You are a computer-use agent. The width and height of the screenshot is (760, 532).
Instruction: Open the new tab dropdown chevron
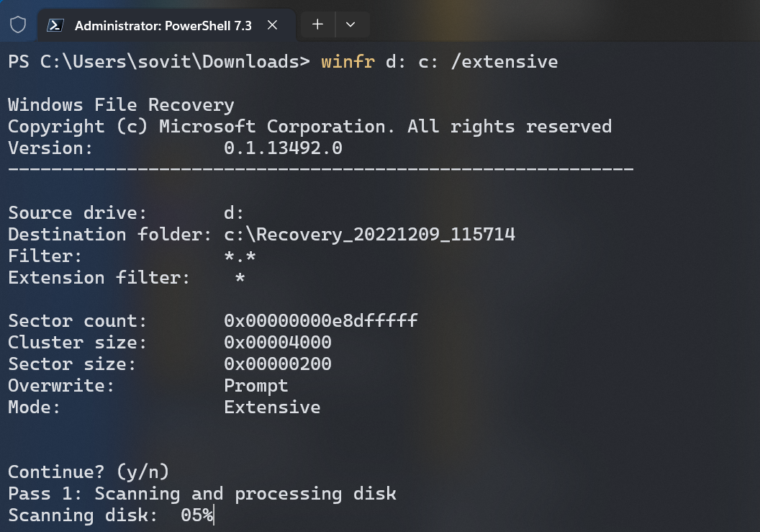coord(352,24)
